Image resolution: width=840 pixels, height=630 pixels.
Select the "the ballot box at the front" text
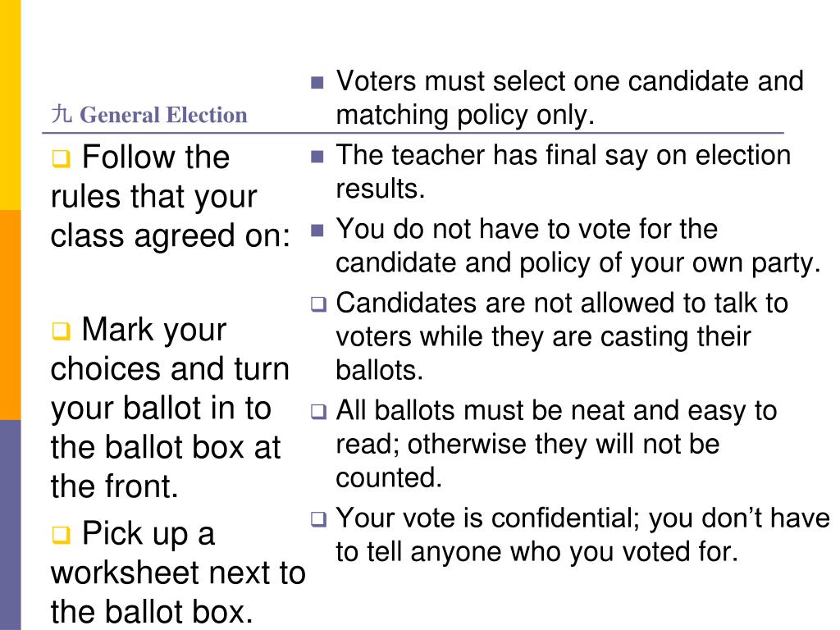(x=165, y=467)
